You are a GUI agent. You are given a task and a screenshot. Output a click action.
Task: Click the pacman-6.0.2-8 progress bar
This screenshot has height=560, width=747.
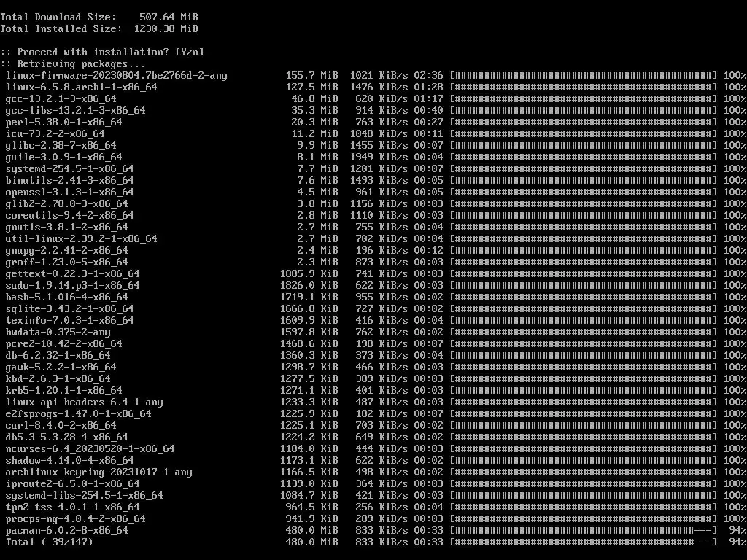[584, 530]
